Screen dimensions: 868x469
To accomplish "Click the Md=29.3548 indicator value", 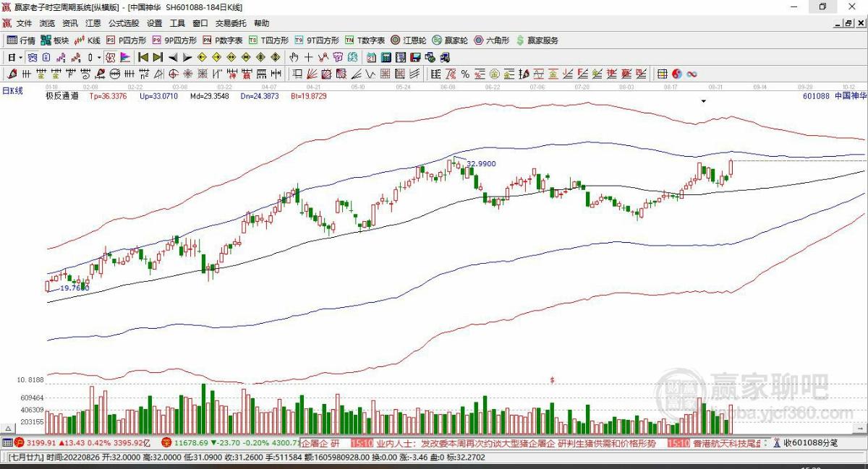I will [x=209, y=95].
